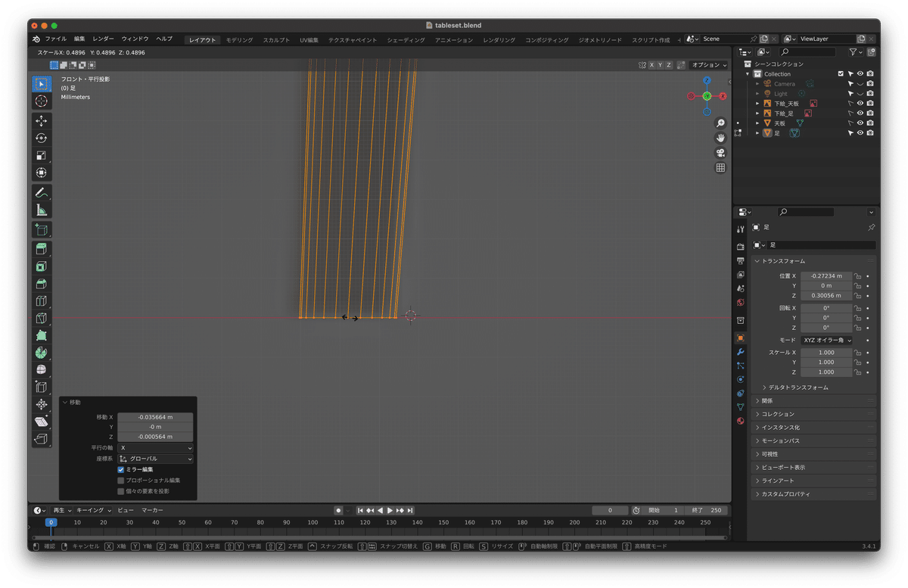Disable render camera for 下絵_足
This screenshot has width=908, height=588.
click(871, 113)
